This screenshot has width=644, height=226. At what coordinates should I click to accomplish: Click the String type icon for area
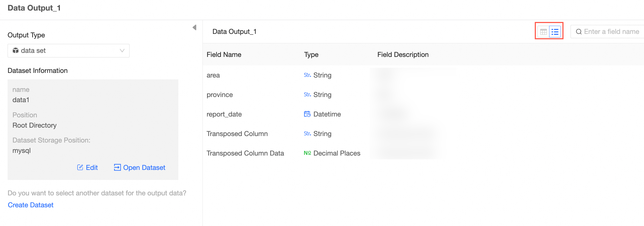(307, 75)
